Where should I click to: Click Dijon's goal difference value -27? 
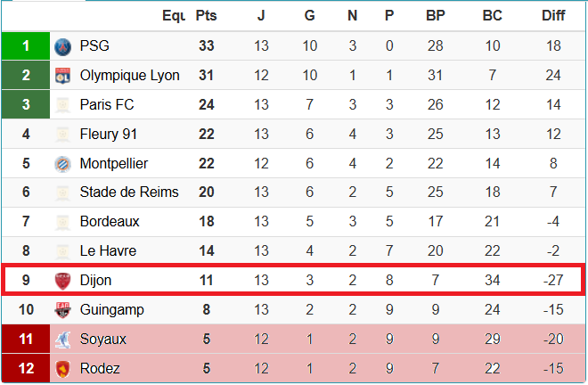coord(553,281)
